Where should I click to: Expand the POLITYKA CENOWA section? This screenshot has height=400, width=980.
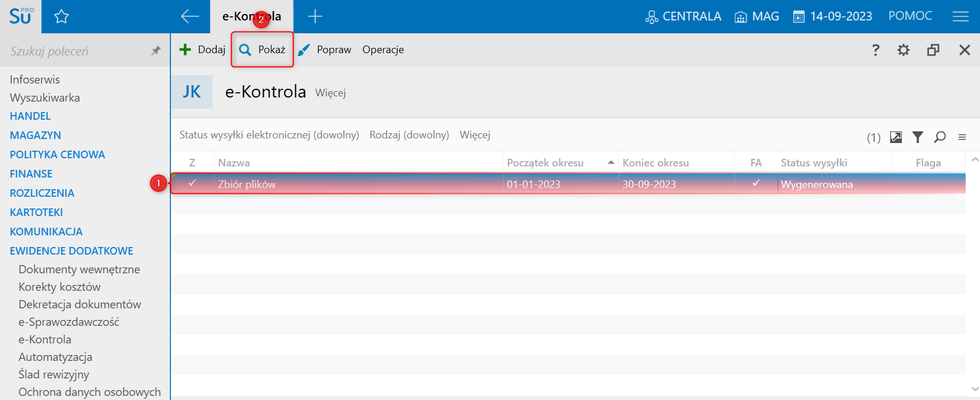coord(57,155)
